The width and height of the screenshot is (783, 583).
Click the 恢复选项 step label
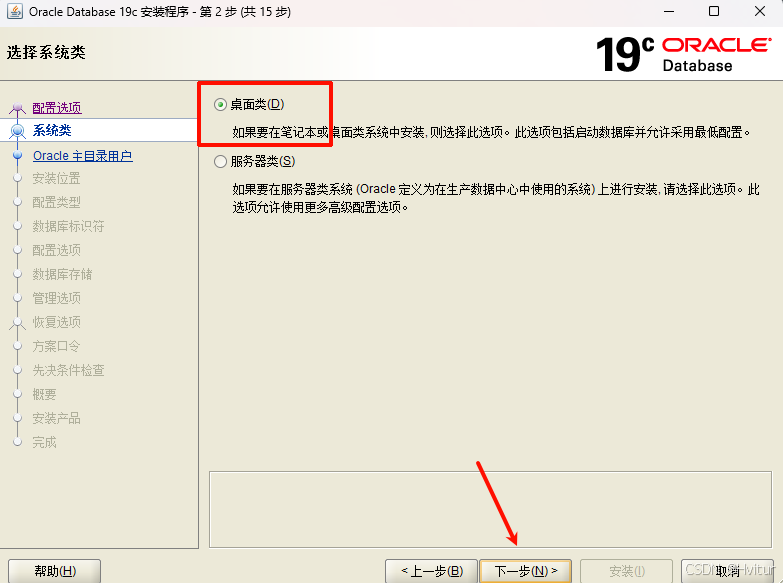pos(56,322)
